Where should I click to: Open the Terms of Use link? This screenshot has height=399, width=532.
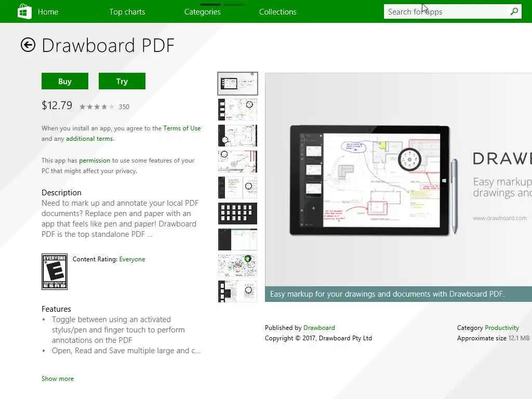[182, 128]
